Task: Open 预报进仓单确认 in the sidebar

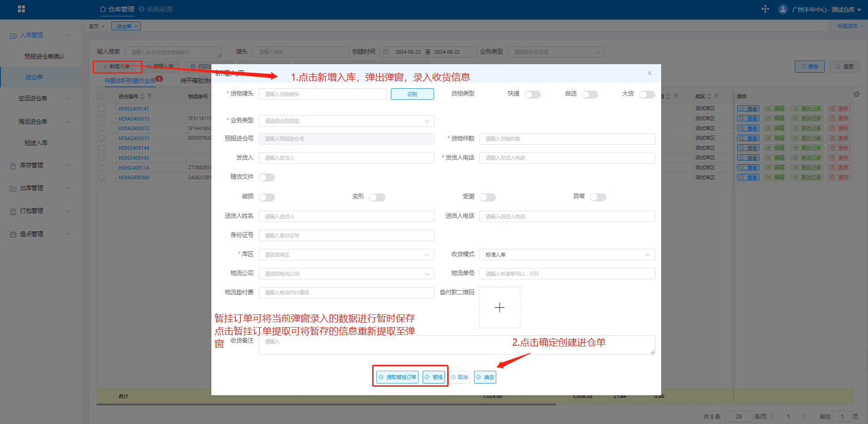Action: point(44,56)
